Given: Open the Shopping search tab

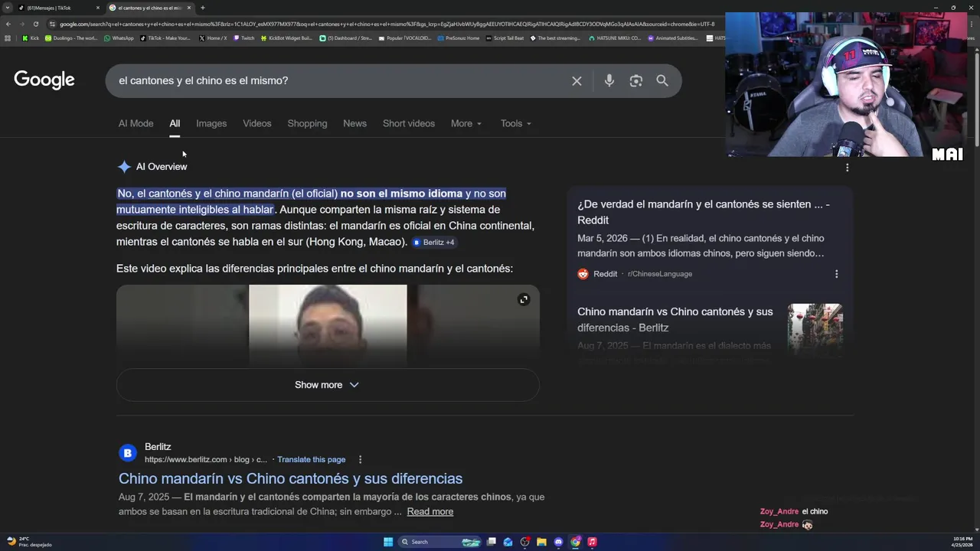Looking at the screenshot, I should 307,123.
